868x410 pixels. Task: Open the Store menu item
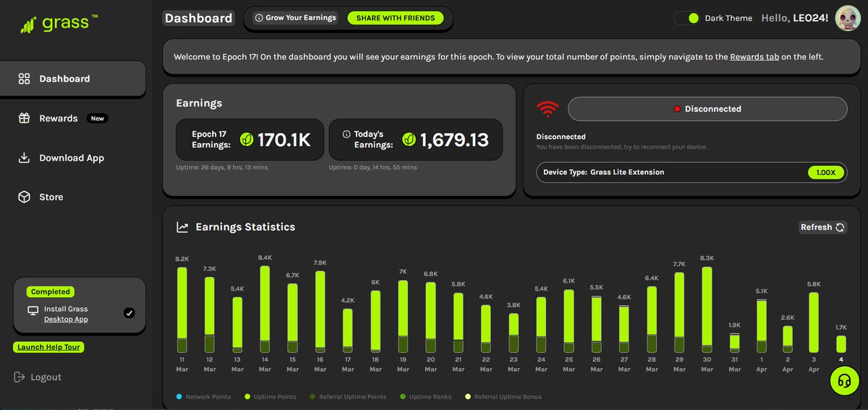pos(51,197)
